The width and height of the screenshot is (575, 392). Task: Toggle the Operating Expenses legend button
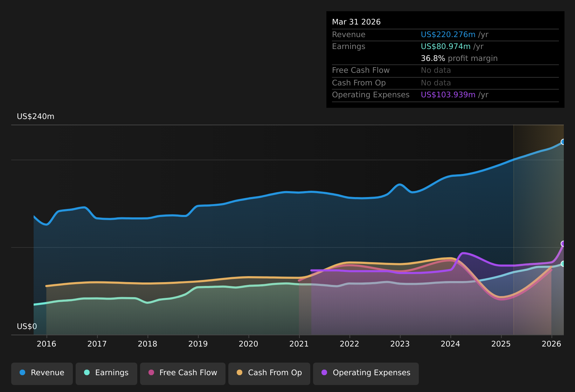click(x=366, y=373)
